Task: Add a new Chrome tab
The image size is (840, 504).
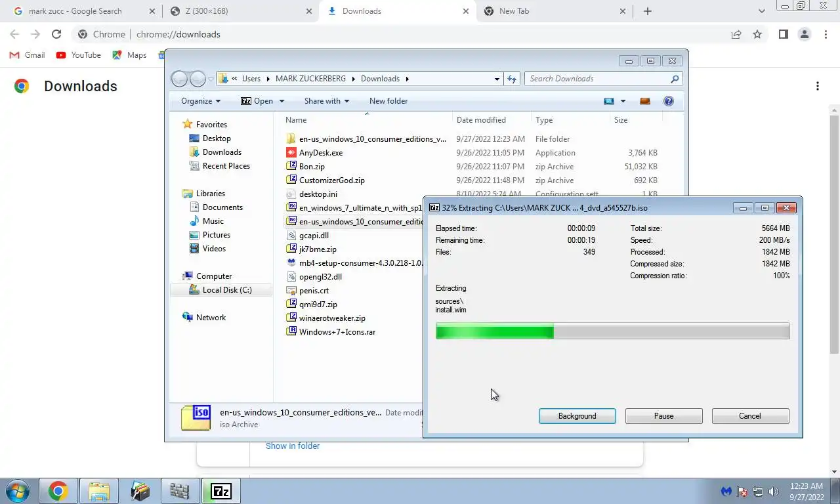Action: (648, 11)
